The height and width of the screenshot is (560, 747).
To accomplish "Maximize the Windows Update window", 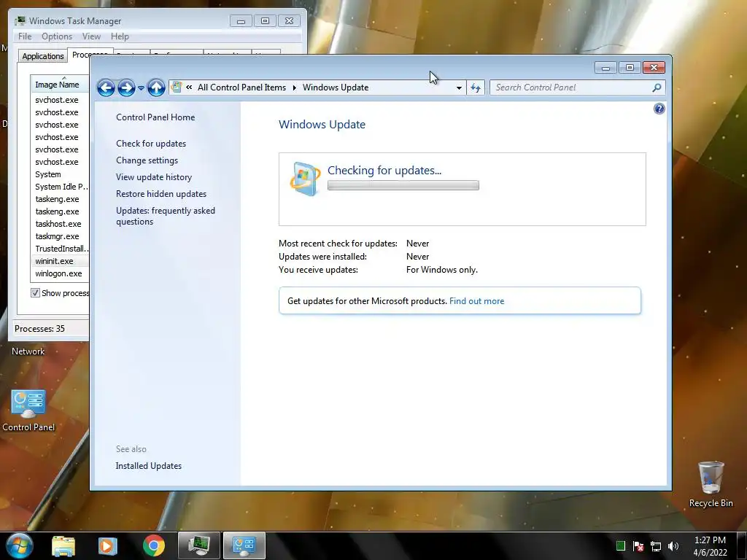I will click(x=630, y=68).
